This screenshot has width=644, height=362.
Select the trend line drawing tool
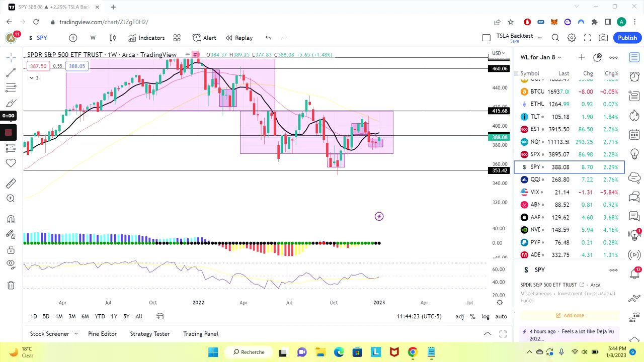[11, 73]
